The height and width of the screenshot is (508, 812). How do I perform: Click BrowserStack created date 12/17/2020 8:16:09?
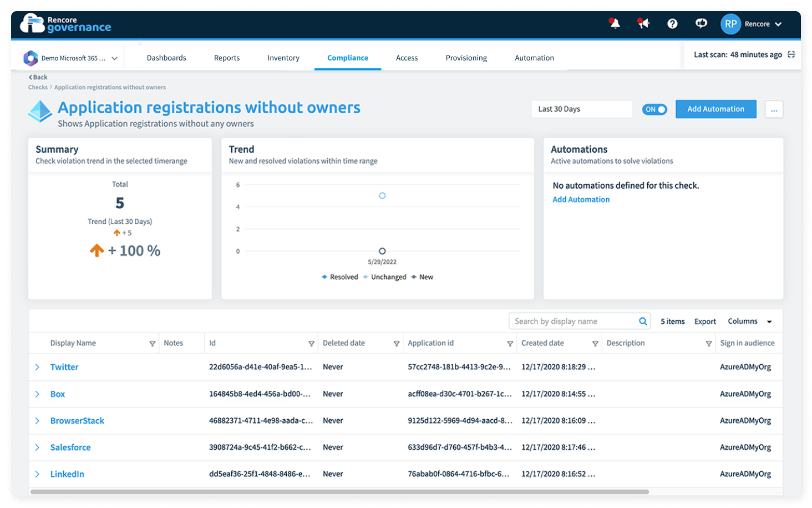(559, 420)
